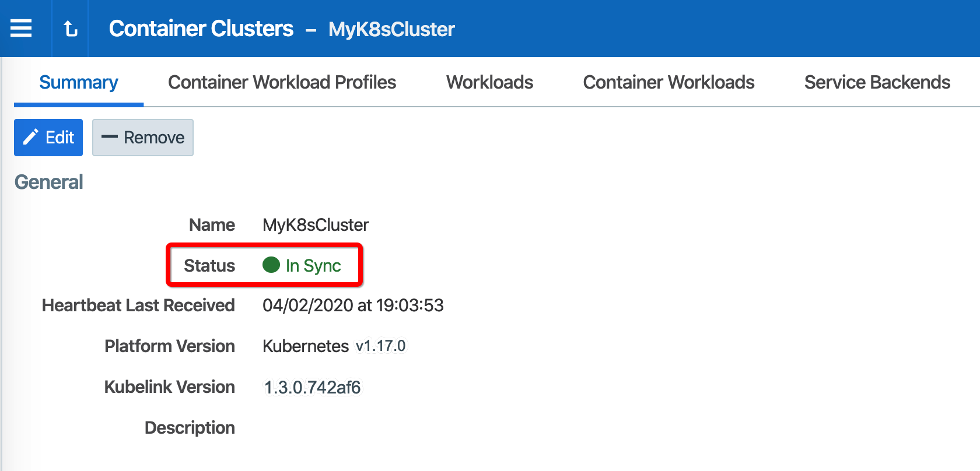Click the up-one-level arrow icon
Viewport: 980px width, 471px height.
[70, 28]
